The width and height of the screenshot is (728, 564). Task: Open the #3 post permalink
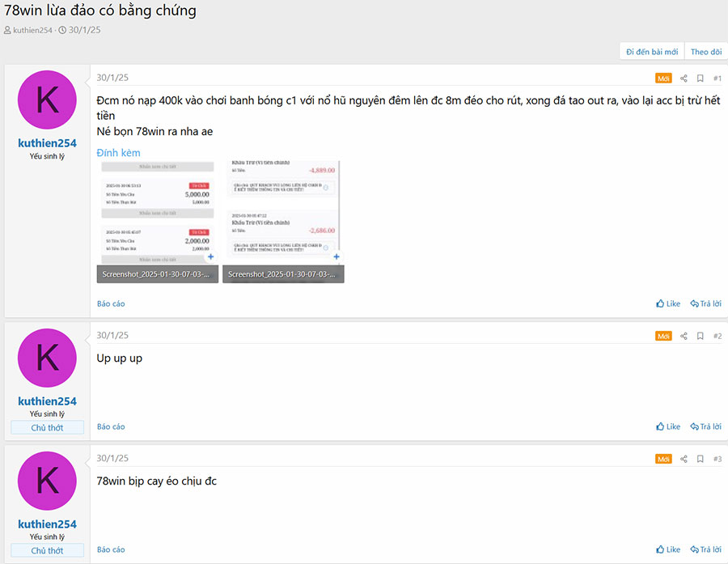[717, 459]
